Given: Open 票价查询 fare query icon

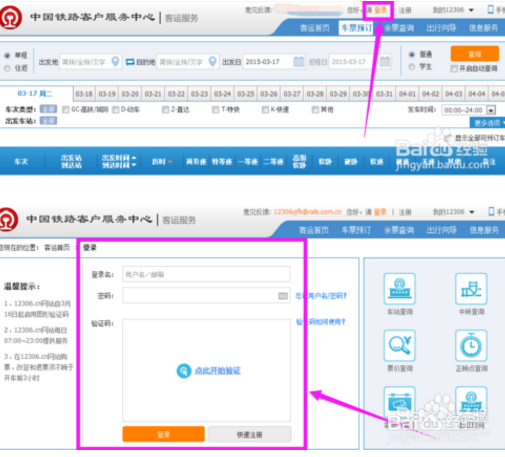Looking at the screenshot, I should 399,345.
